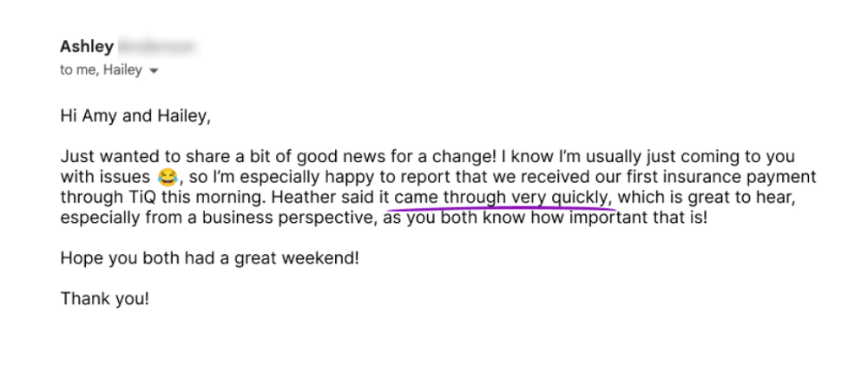Open sender name Ashley
This screenshot has height=378, width=868.
point(86,46)
